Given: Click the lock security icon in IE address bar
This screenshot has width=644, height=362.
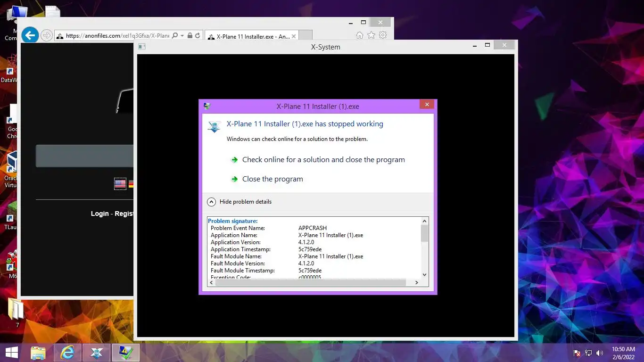Looking at the screenshot, I should 190,35.
